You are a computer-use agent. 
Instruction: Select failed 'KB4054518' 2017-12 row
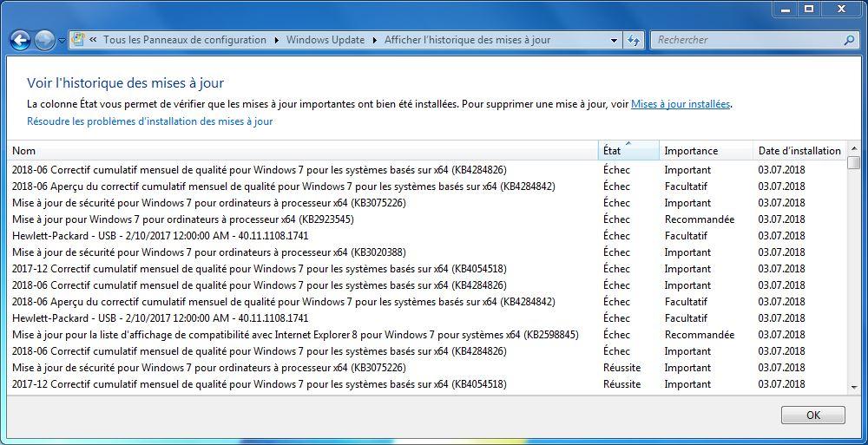427,269
